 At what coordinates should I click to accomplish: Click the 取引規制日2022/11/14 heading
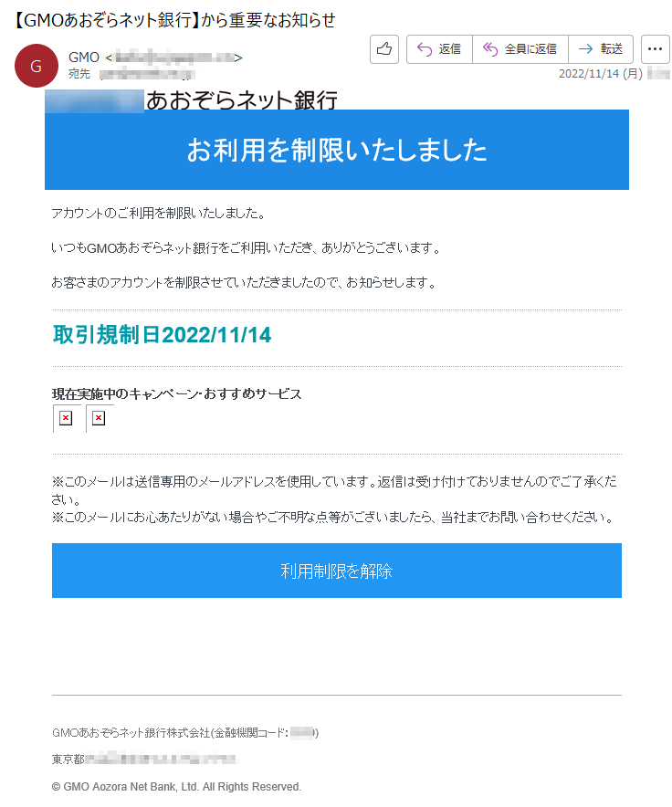163,335
